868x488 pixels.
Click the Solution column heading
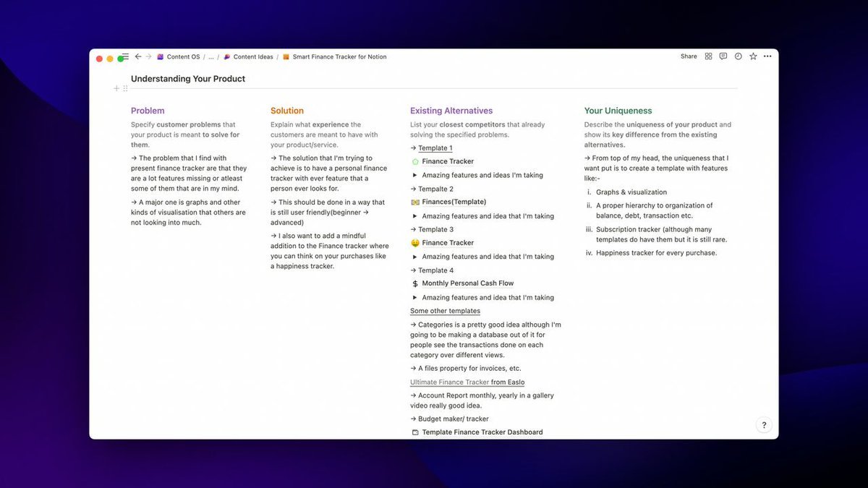pos(287,111)
